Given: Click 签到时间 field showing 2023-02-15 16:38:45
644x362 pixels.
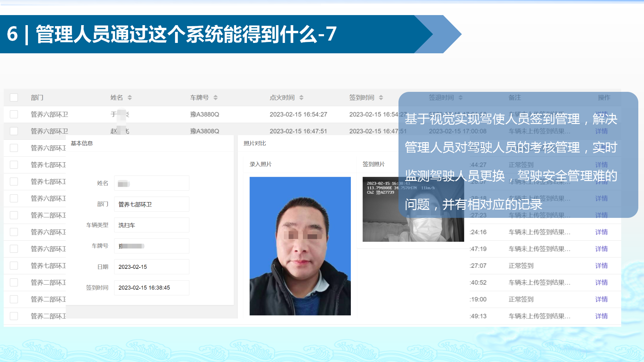Looking at the screenshot, I should click(x=152, y=288).
